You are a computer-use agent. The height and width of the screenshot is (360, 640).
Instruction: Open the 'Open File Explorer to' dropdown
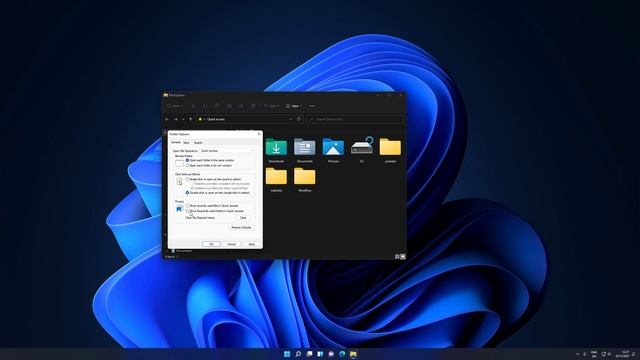pyautogui.click(x=227, y=151)
